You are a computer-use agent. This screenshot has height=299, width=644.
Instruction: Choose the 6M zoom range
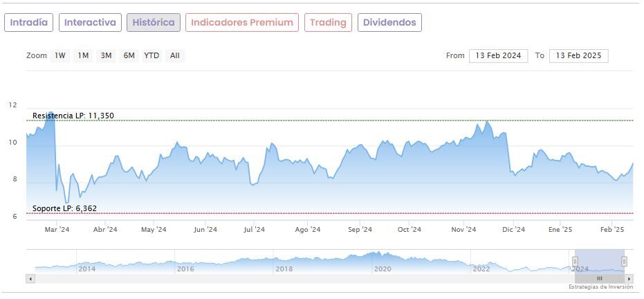click(x=129, y=56)
